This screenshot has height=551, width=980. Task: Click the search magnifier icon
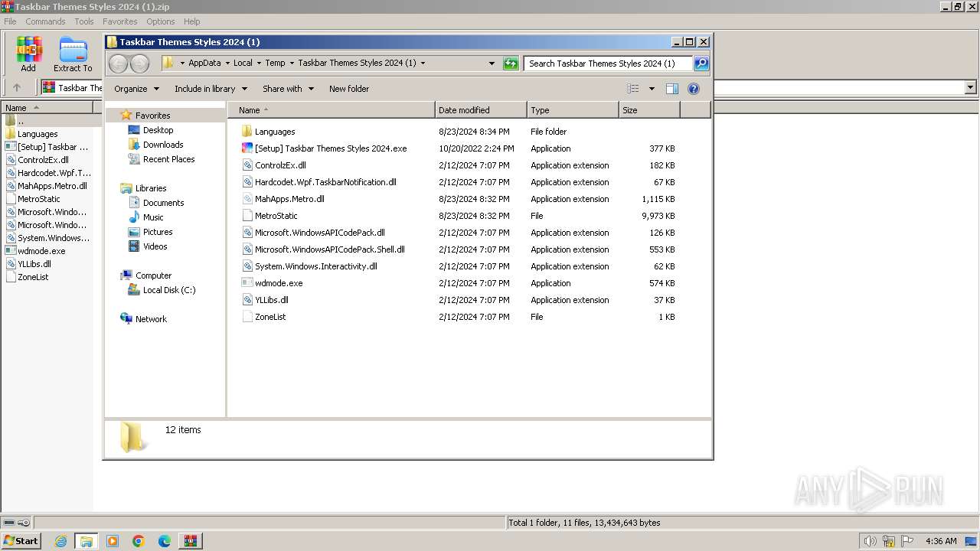point(701,64)
